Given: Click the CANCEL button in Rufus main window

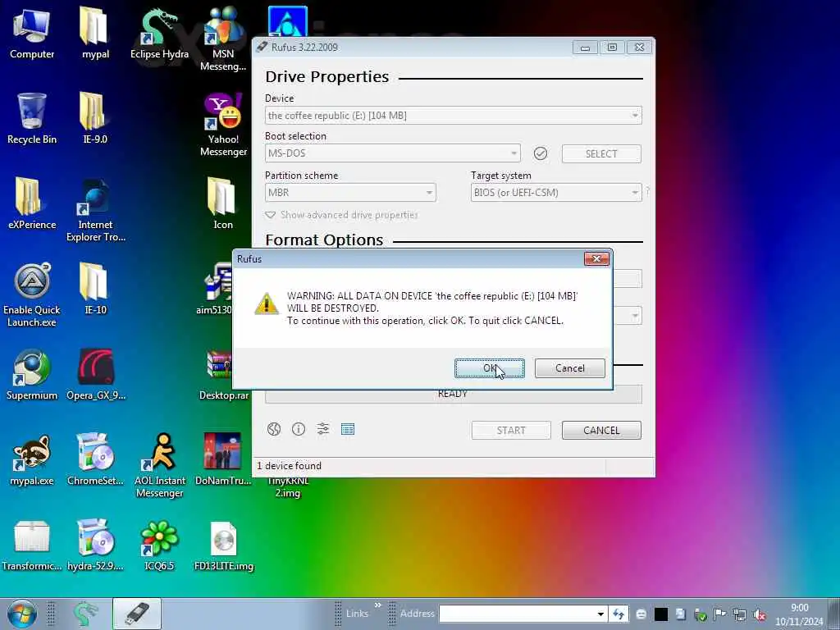Looking at the screenshot, I should tap(601, 430).
